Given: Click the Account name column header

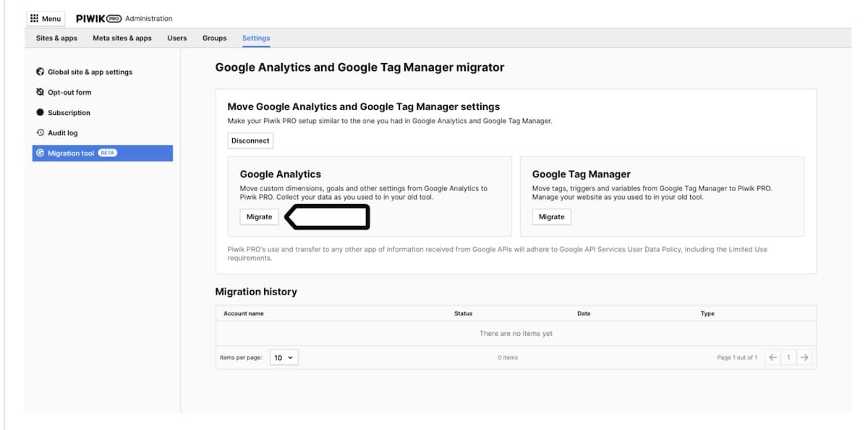Looking at the screenshot, I should pyautogui.click(x=244, y=313).
